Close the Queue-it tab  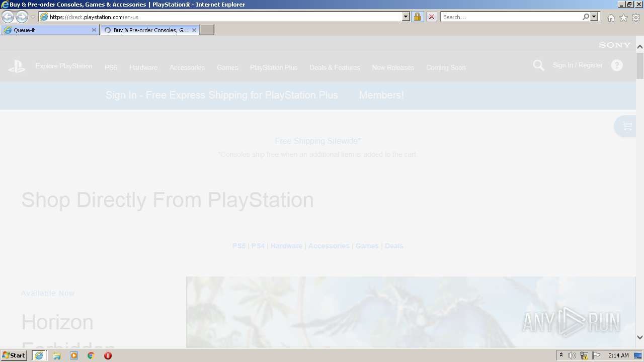pyautogui.click(x=94, y=30)
